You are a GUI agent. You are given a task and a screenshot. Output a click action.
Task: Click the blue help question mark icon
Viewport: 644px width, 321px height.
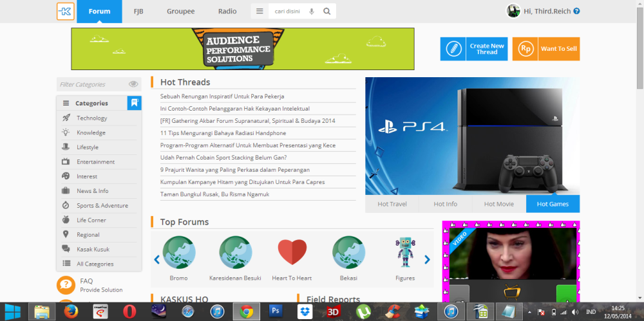point(576,11)
